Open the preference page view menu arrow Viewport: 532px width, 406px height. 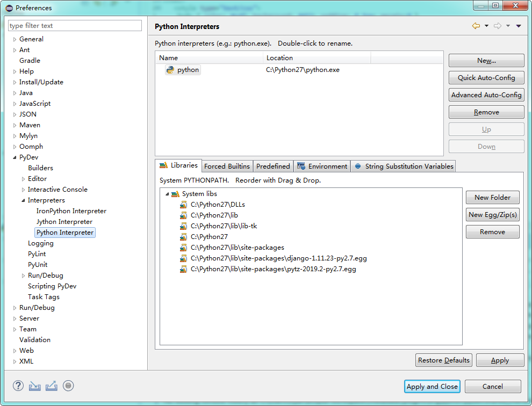pos(519,26)
